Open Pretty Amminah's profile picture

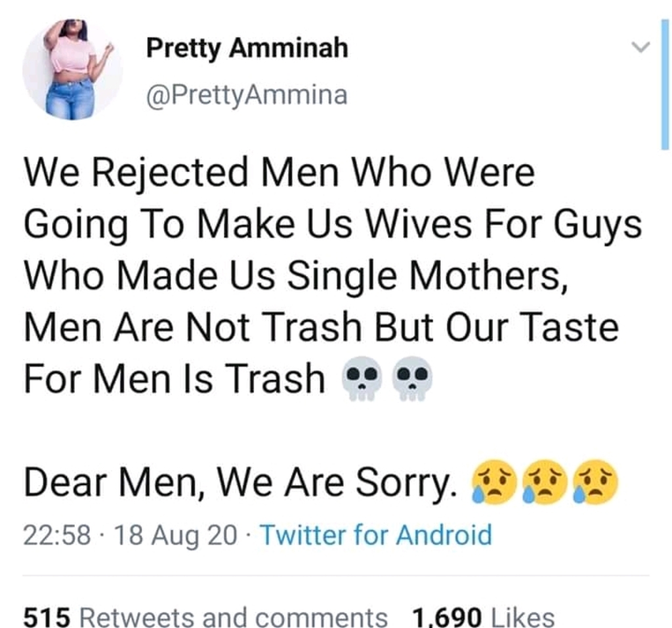point(72,70)
